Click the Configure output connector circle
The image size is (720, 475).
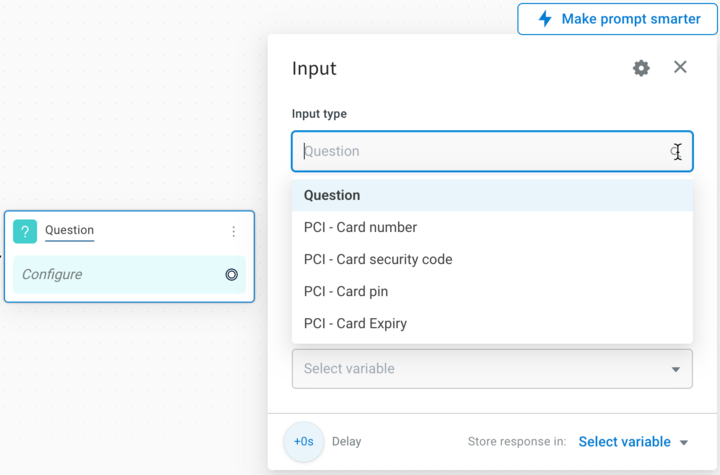click(231, 275)
